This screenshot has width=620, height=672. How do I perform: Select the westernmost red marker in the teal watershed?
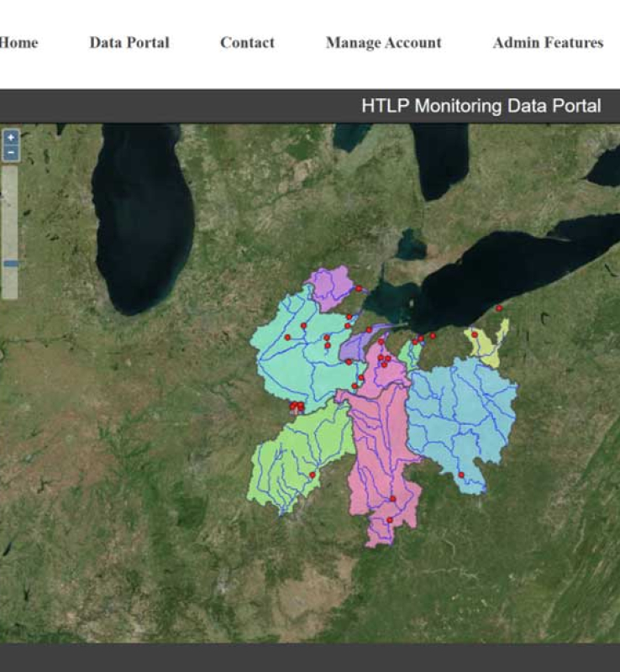point(287,337)
